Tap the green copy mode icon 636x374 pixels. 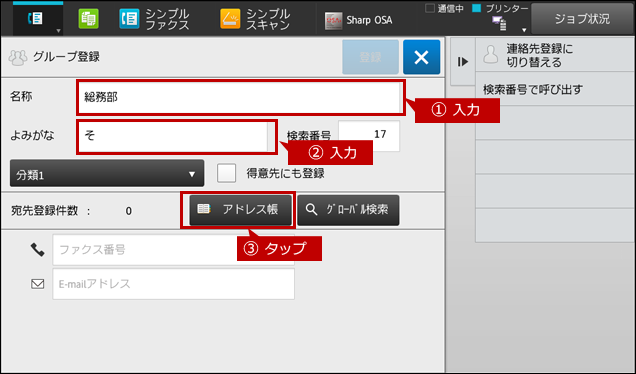coord(88,19)
